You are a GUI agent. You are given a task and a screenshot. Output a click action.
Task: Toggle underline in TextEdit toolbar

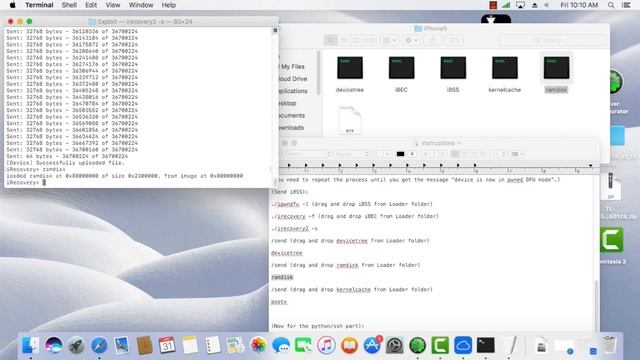(x=442, y=154)
